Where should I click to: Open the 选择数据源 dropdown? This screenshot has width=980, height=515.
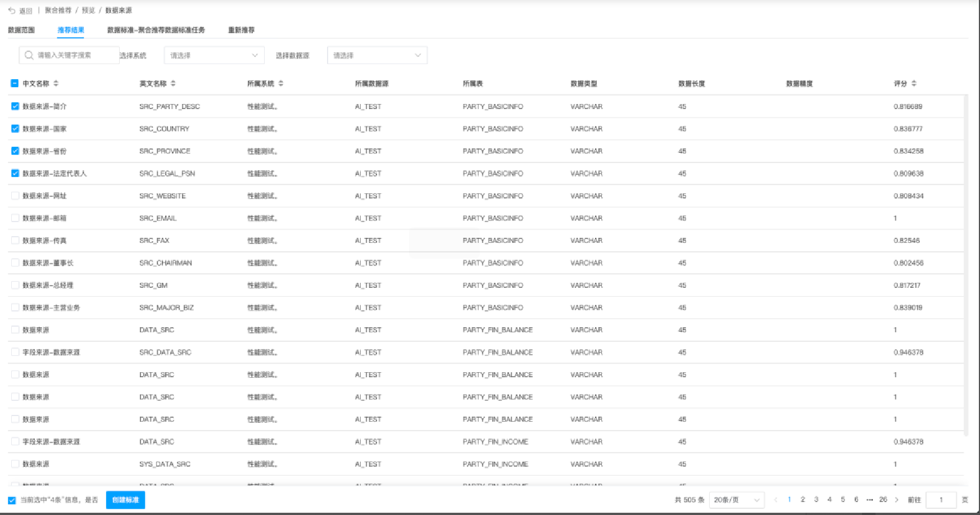(x=377, y=55)
